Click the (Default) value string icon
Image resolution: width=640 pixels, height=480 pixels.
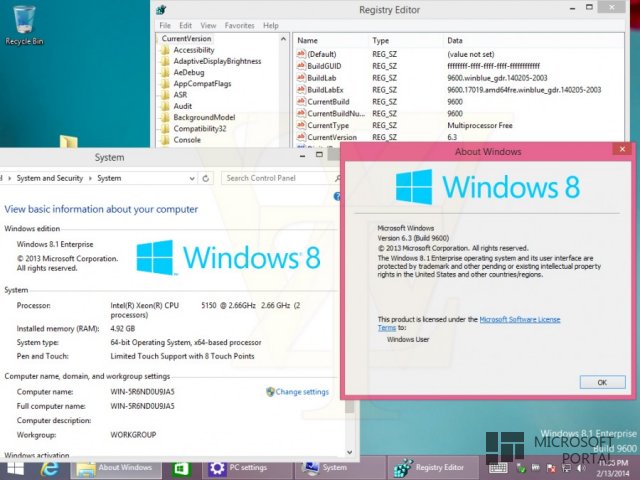tap(301, 54)
